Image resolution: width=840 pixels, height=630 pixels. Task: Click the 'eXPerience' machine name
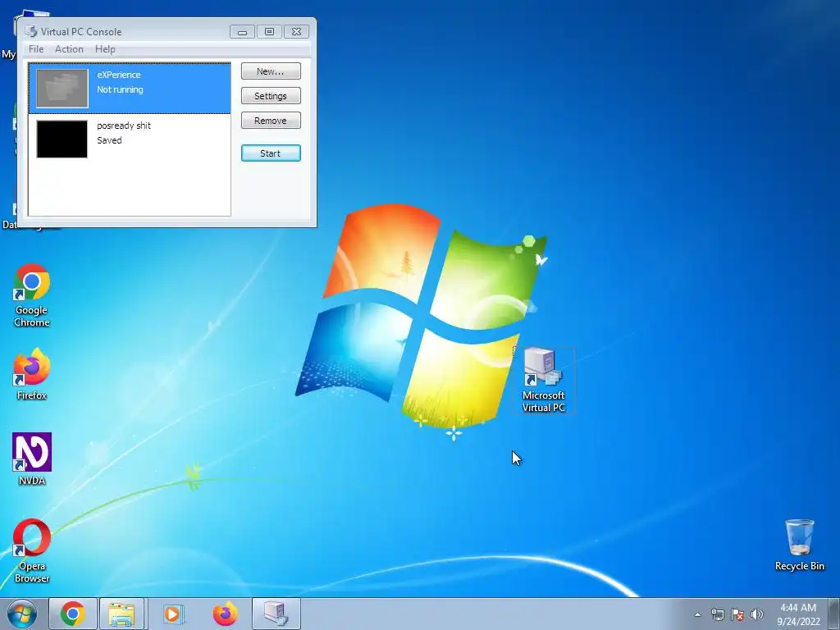point(119,75)
